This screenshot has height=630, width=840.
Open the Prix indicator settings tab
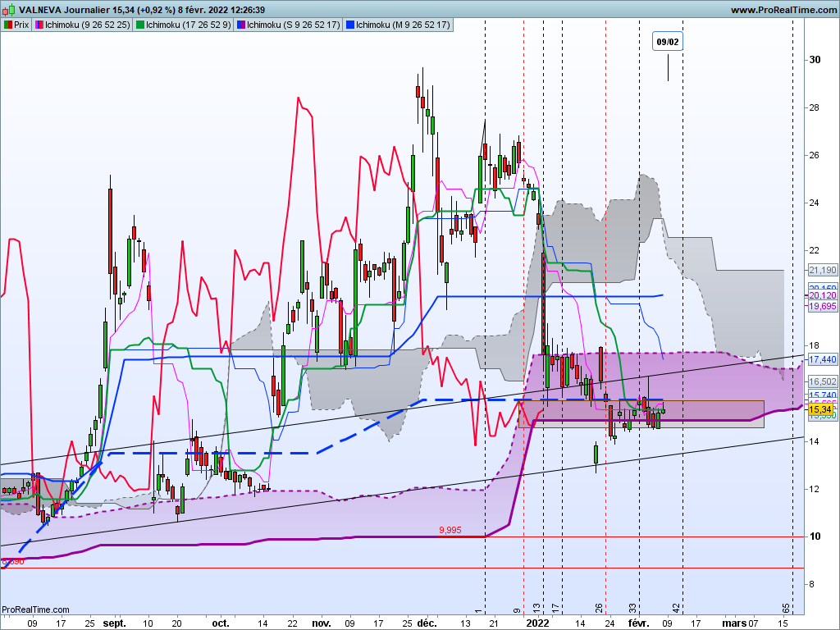click(x=16, y=25)
